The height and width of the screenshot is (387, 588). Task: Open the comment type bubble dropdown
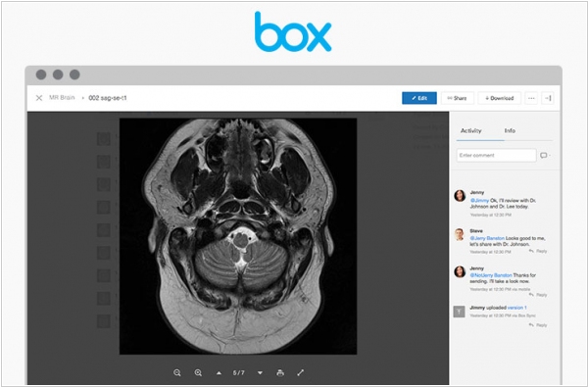pyautogui.click(x=545, y=155)
